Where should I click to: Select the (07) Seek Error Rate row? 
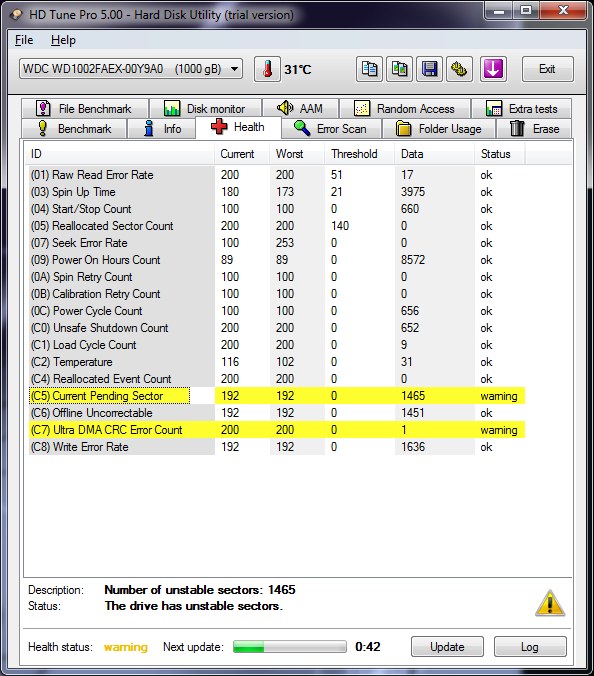pyautogui.click(x=277, y=243)
